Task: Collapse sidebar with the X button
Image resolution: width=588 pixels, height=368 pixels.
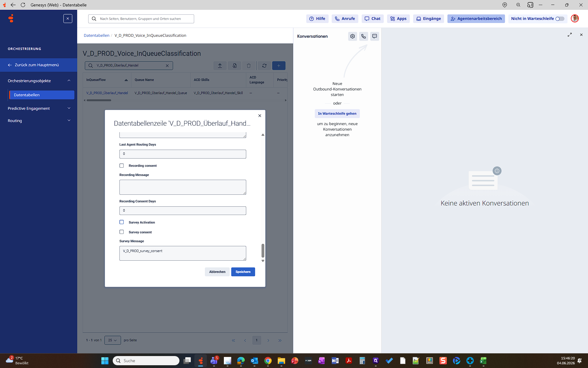Action: [68, 18]
